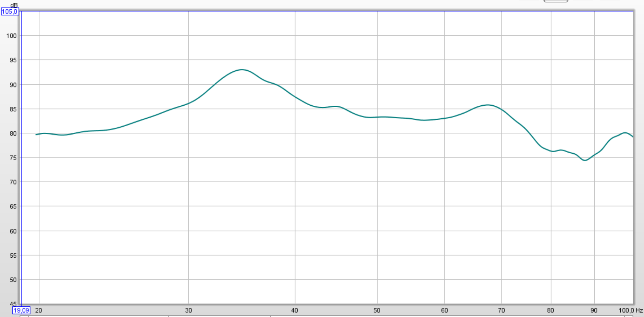The width and height of the screenshot is (644, 317).
Task: Click the 19,09 start frequency box
Action: 21,310
